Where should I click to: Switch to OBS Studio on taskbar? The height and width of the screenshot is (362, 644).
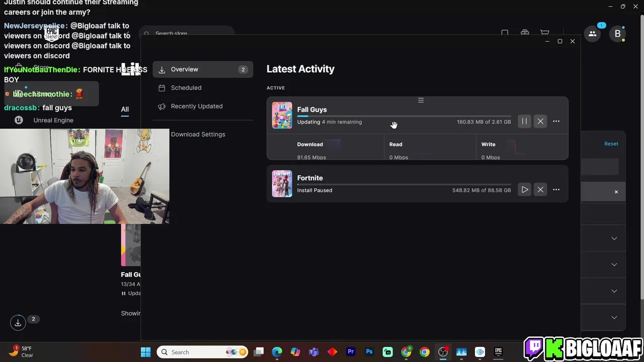pos(443,352)
